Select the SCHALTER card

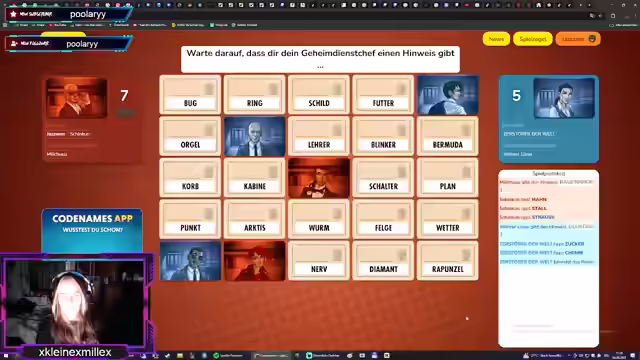click(383, 178)
